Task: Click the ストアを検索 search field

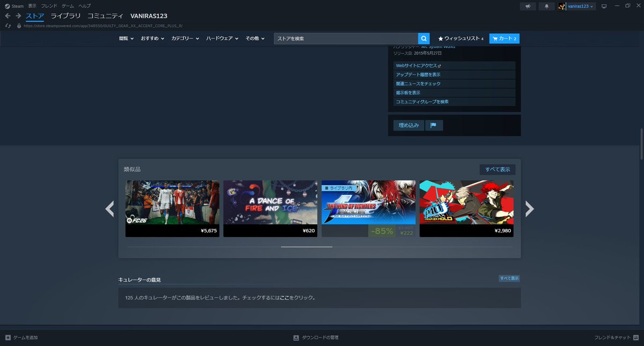Action: click(346, 39)
